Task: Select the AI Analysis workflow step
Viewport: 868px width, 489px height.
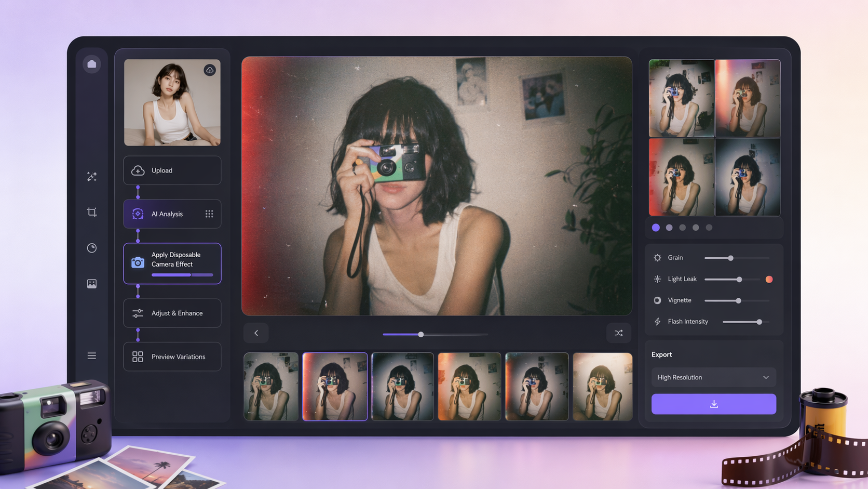Action: pos(172,214)
